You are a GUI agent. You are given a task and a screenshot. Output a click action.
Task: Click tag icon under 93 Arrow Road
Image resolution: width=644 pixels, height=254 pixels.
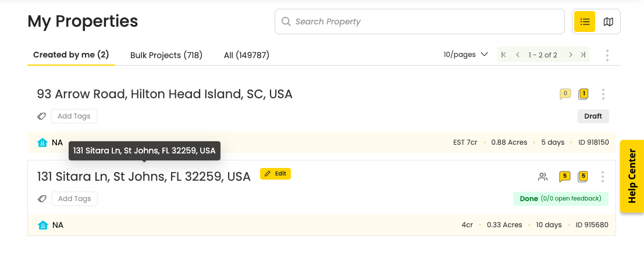pos(41,116)
